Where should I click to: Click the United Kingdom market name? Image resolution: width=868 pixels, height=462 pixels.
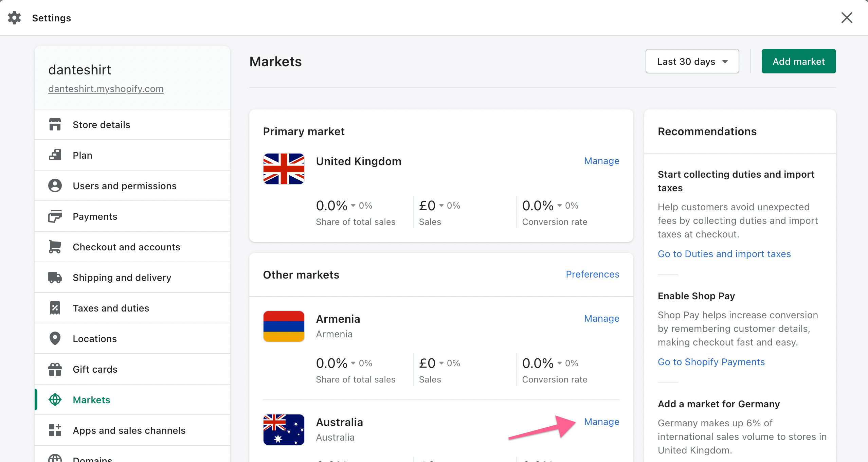[359, 161]
